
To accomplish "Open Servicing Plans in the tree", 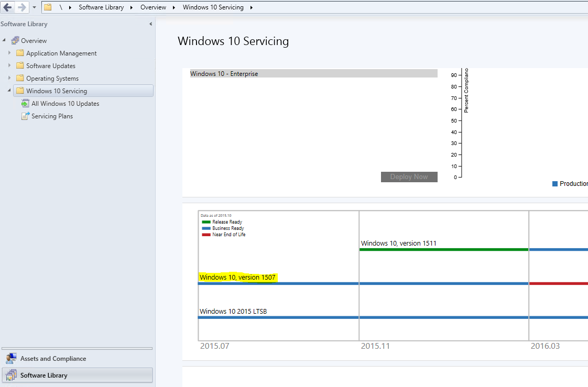I will coord(52,116).
